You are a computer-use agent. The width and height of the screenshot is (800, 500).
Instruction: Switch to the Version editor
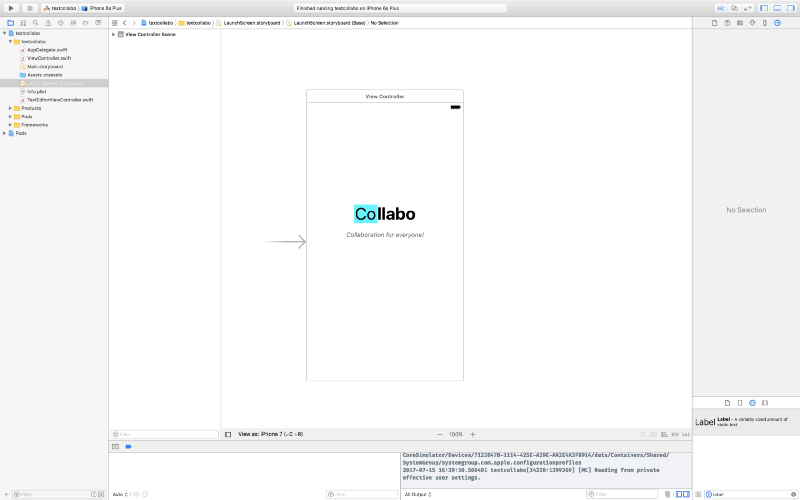tap(746, 8)
